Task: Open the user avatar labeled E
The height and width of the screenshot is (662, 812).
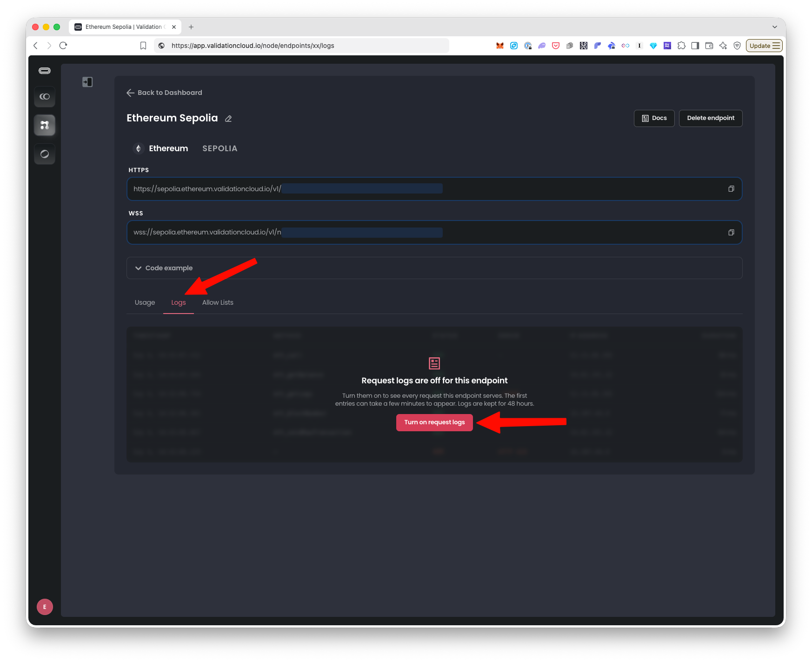Action: click(x=45, y=607)
